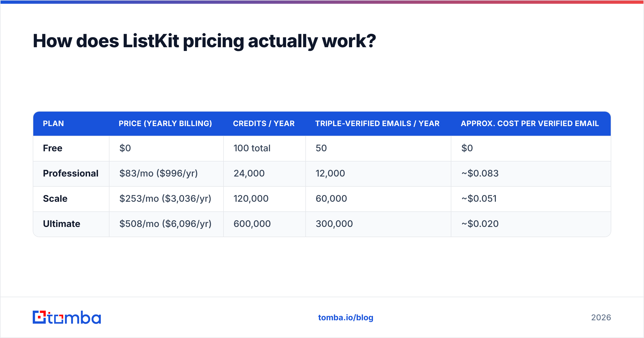The width and height of the screenshot is (644, 338).
Task: Click the $83/mo ($996/yr) price cell
Action: point(166,174)
